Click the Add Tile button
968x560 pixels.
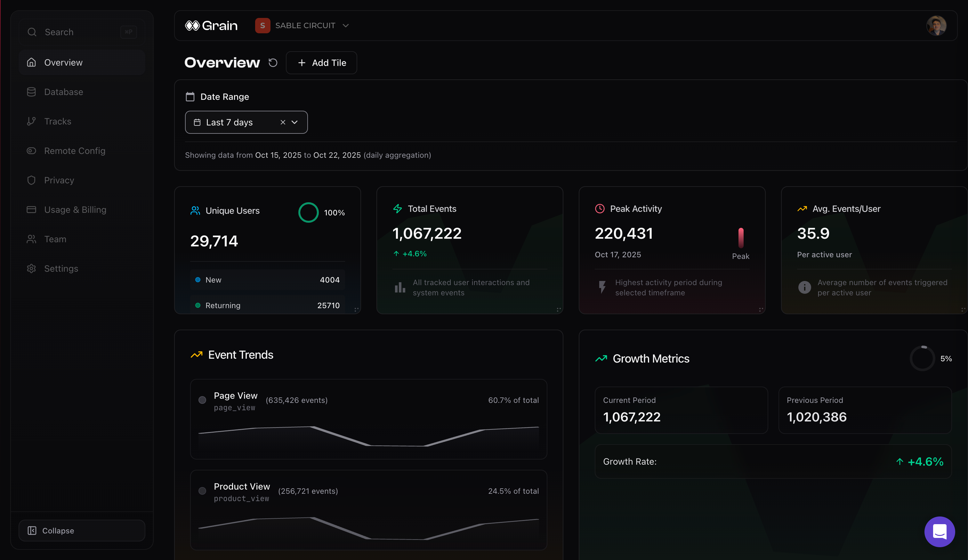(x=321, y=63)
